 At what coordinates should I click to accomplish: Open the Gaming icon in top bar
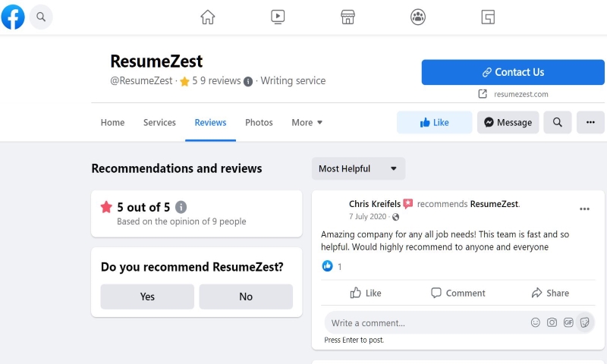click(x=488, y=17)
